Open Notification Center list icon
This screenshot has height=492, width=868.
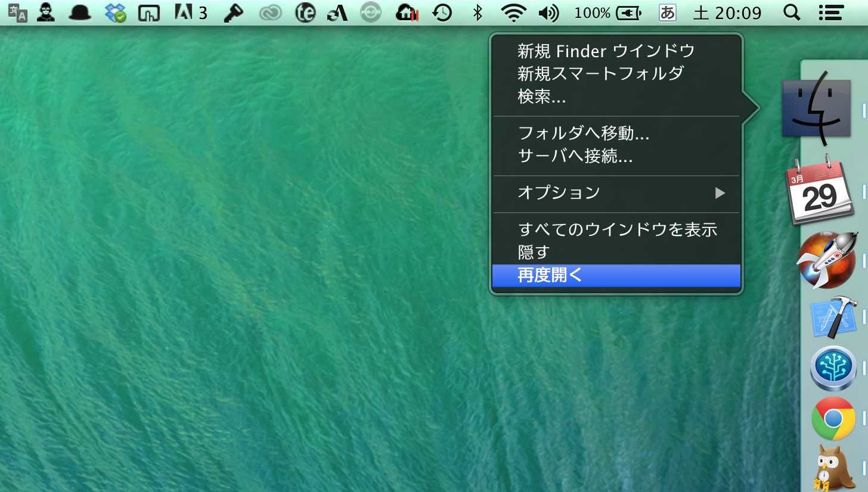pos(831,13)
